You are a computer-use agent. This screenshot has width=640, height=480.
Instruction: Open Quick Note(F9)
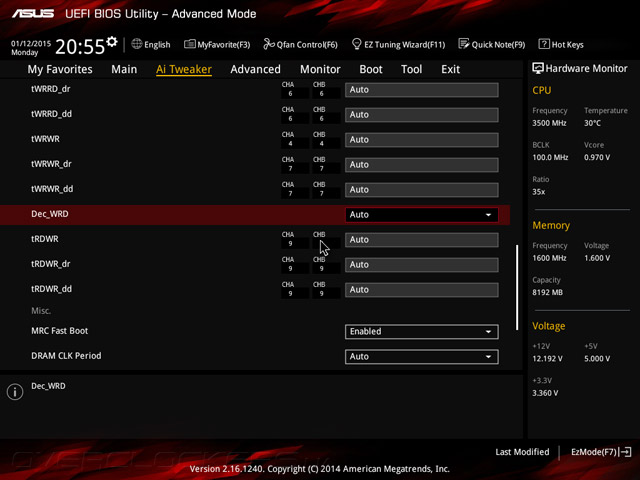pos(492,44)
